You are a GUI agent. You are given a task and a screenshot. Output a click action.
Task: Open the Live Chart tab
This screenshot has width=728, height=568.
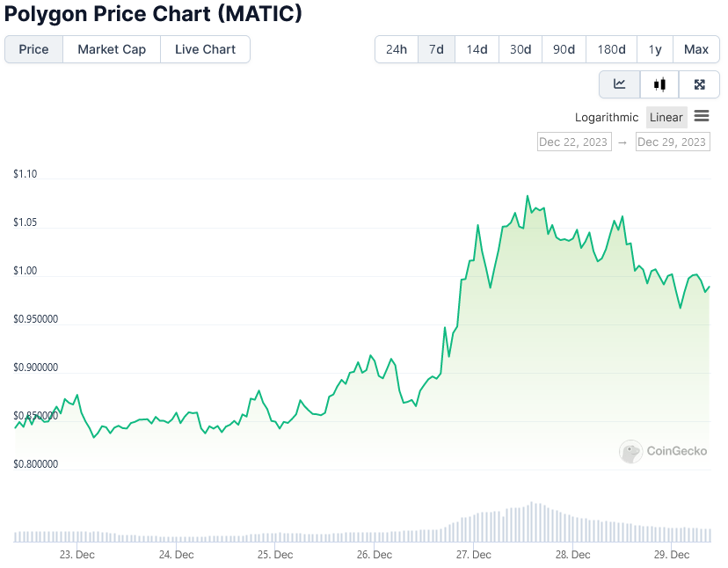[205, 49]
